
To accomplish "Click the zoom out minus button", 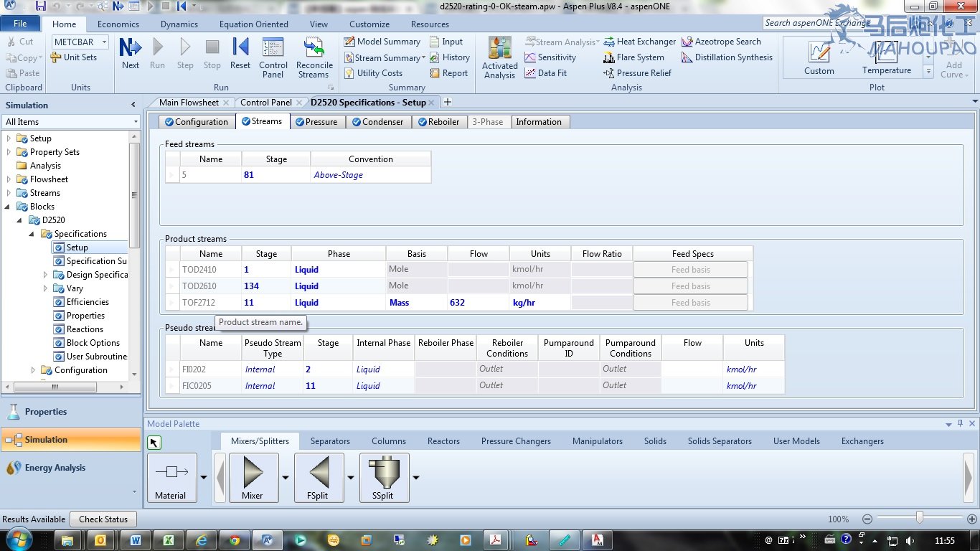I will click(x=867, y=519).
